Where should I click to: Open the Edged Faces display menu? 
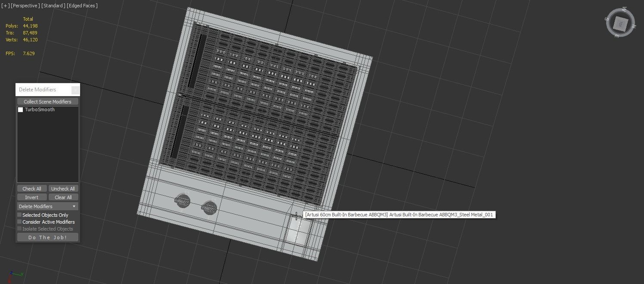pos(82,6)
